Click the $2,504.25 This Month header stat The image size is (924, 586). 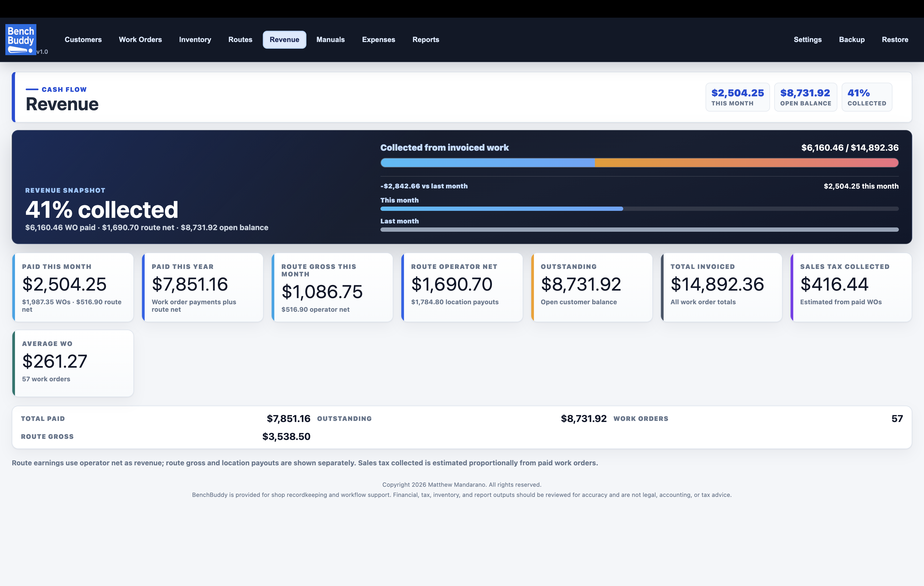point(737,97)
